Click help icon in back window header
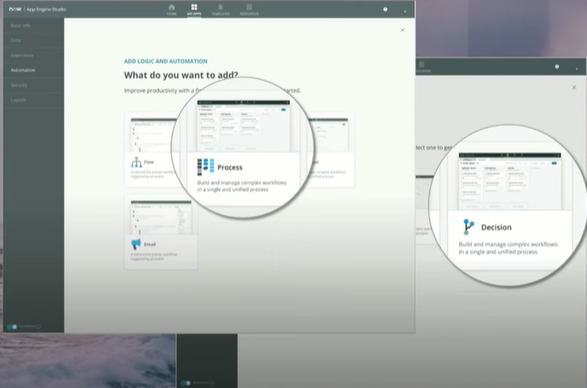 point(557,67)
